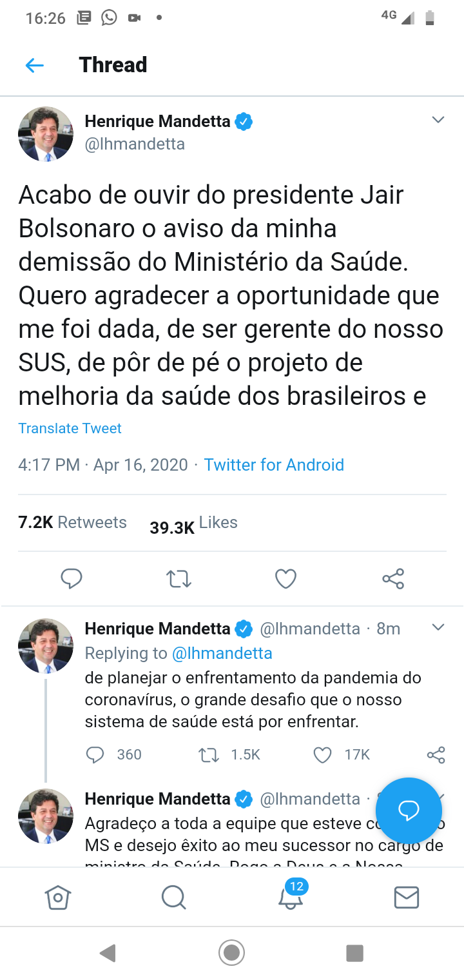Open replies on the first reply tweet

coord(94,754)
